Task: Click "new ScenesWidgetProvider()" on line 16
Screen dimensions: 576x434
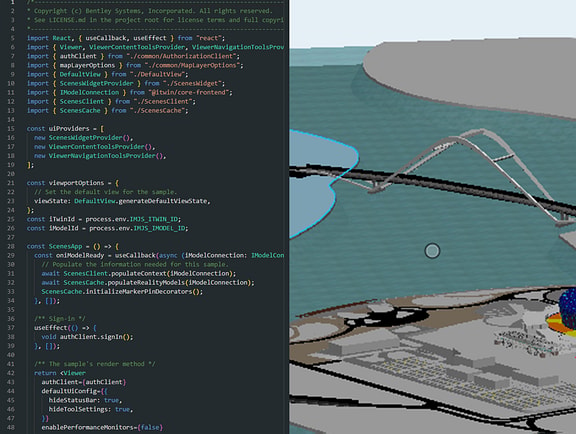Action: [x=82, y=138]
